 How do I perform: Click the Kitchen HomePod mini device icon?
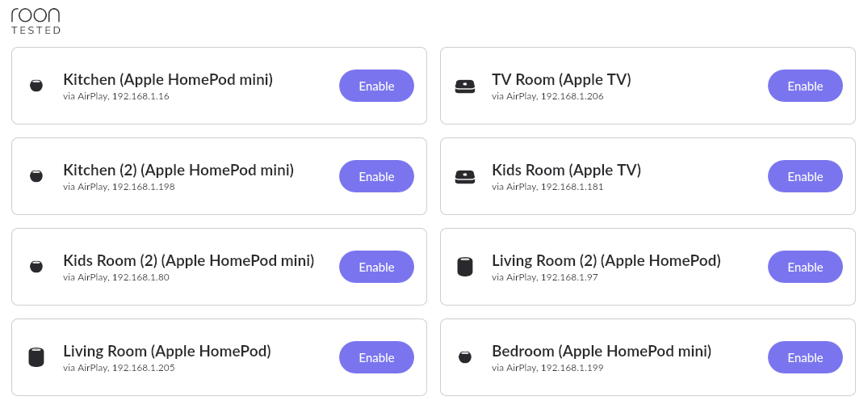(x=36, y=86)
